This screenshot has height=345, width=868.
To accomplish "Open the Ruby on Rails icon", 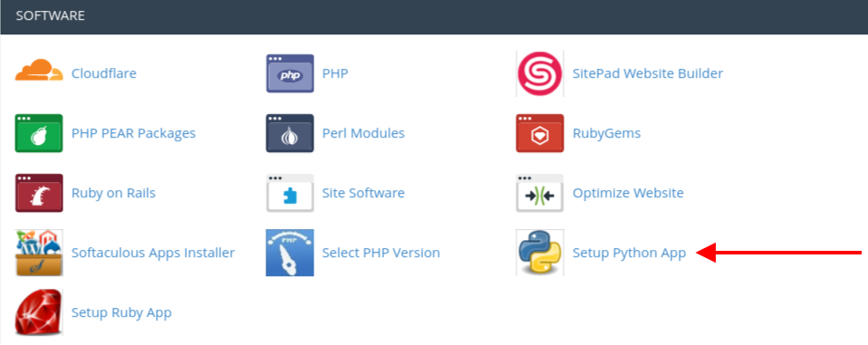I will coord(39,193).
